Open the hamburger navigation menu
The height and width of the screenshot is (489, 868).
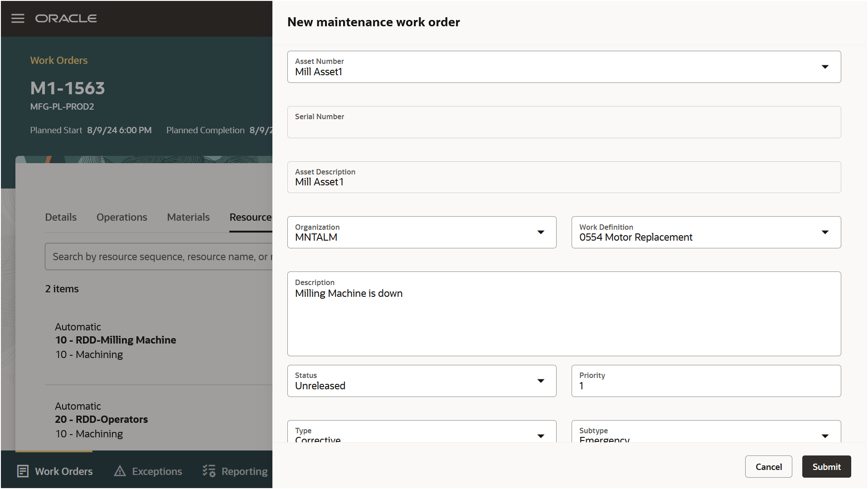coord(18,19)
